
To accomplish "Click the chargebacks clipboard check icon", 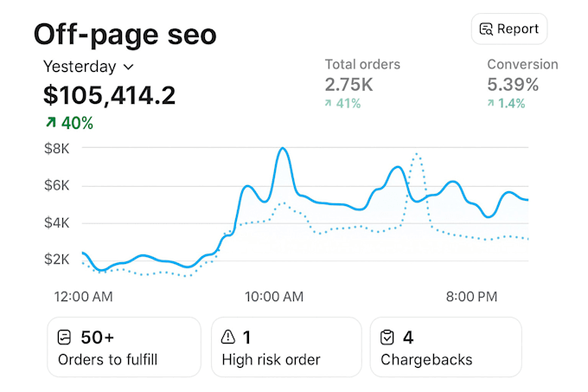I will (x=387, y=337).
